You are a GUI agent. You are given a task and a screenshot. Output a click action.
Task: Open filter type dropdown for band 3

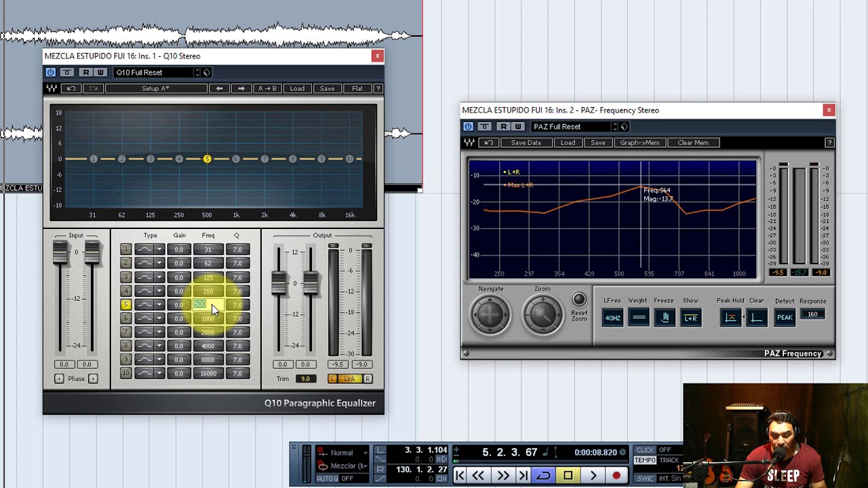click(x=159, y=277)
